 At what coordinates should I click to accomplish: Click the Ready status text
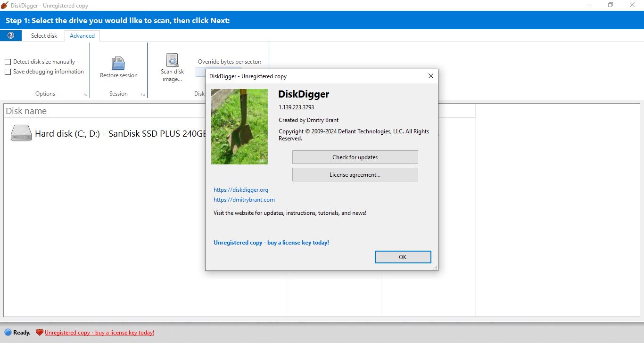pyautogui.click(x=22, y=333)
